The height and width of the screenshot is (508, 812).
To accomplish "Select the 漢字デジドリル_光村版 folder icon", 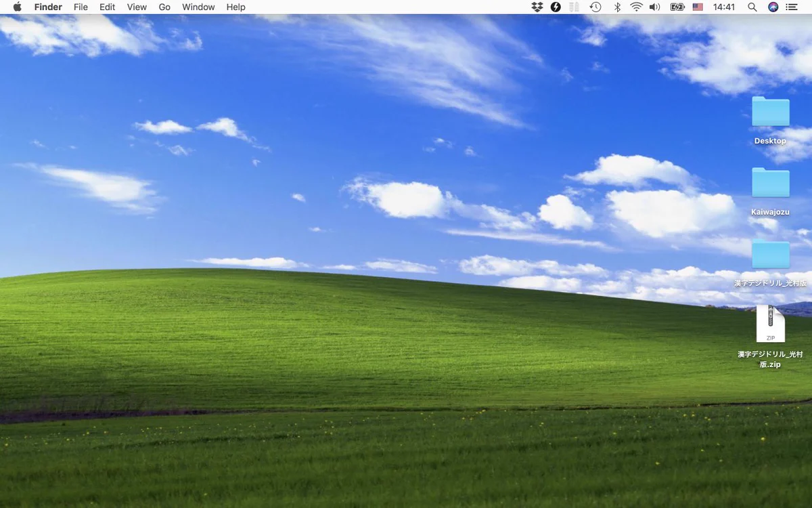I will [x=771, y=254].
